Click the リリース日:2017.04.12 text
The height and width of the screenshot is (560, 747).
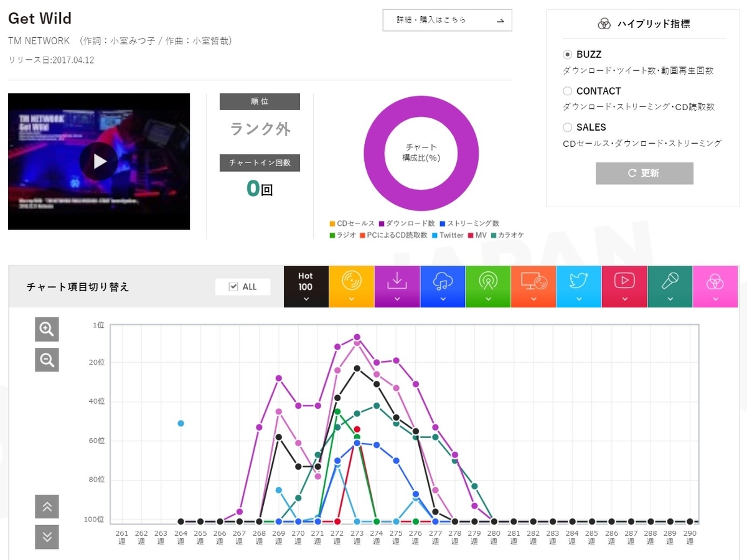[x=51, y=60]
